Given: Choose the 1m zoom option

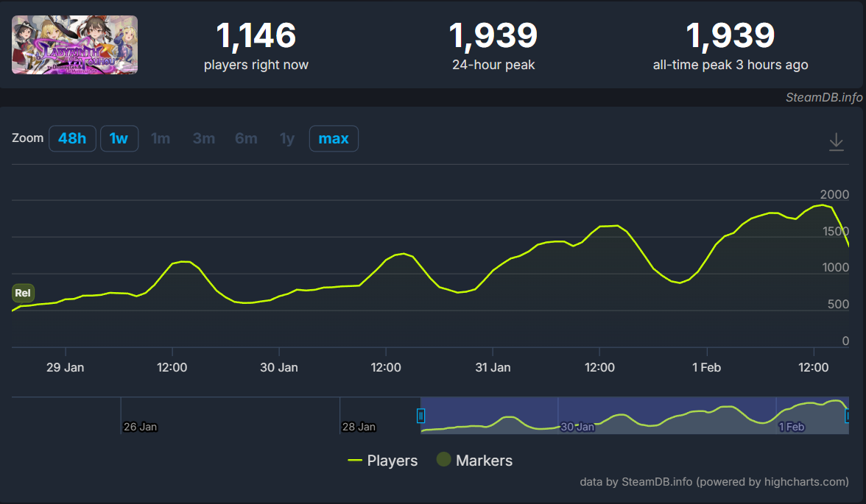Looking at the screenshot, I should (x=161, y=138).
